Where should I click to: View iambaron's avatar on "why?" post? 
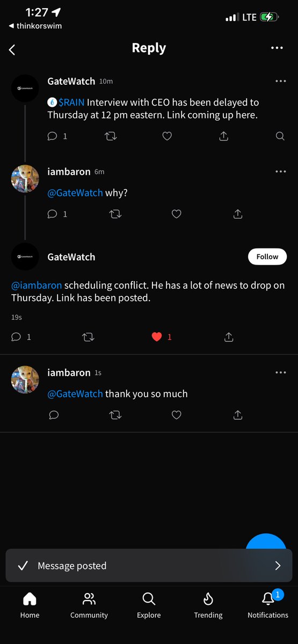click(25, 179)
